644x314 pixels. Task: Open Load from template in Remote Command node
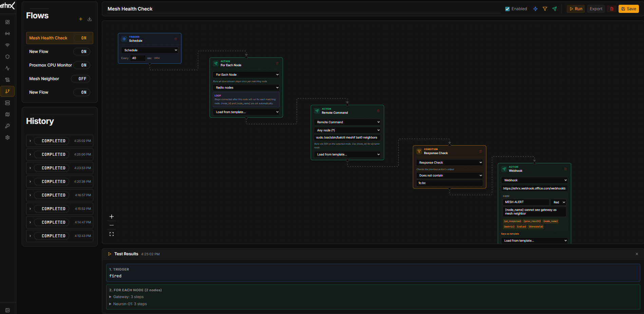click(347, 154)
